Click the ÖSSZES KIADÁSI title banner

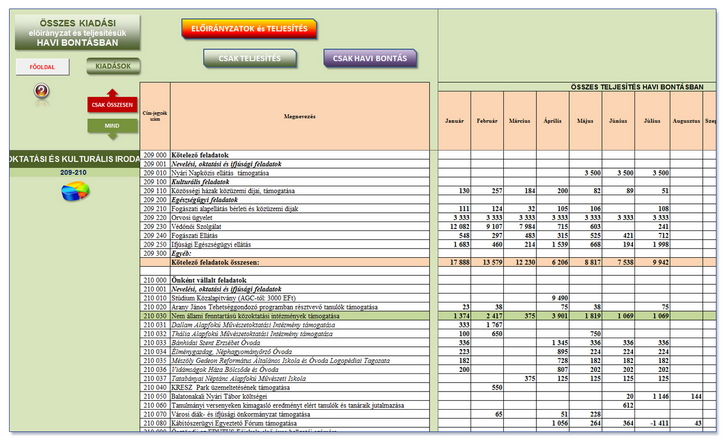pyautogui.click(x=78, y=32)
